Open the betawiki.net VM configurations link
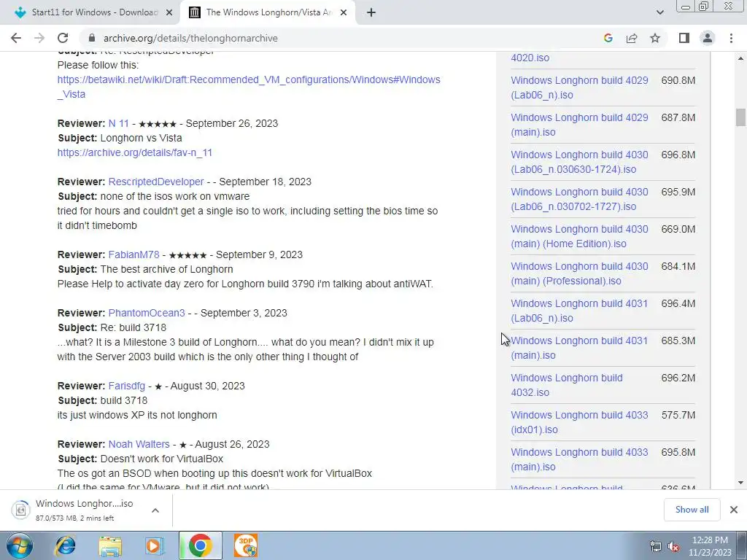Viewport: 747px width, 560px height. pyautogui.click(x=249, y=87)
